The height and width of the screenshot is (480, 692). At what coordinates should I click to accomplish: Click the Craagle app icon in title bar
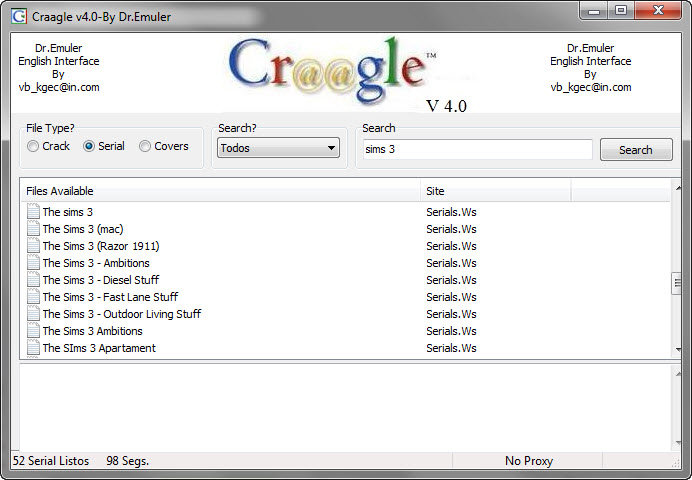click(x=19, y=16)
